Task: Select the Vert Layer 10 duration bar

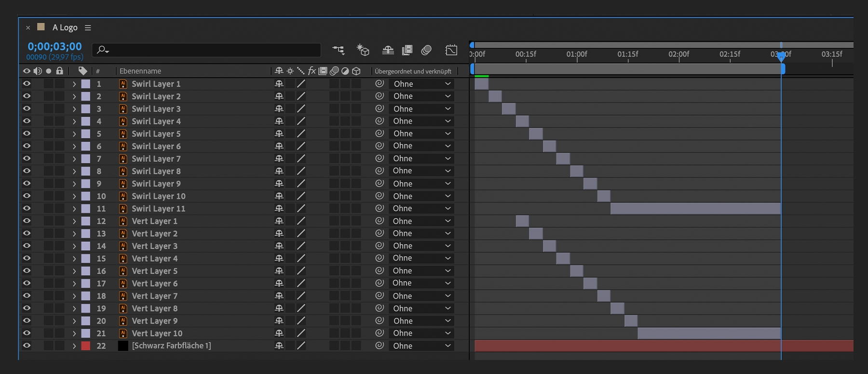Action: (709, 333)
